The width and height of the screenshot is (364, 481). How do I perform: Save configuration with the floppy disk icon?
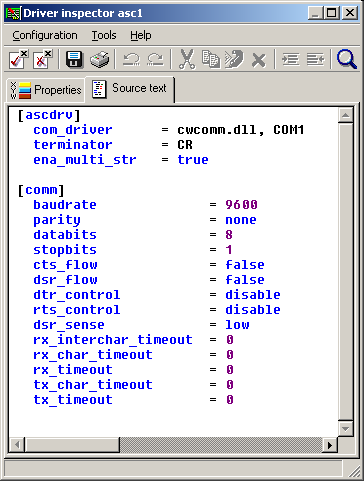pos(74,60)
